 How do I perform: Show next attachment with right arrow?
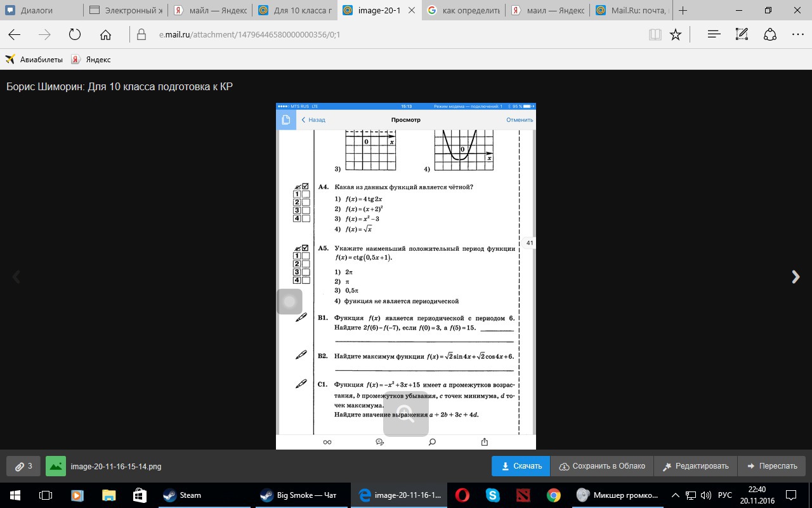796,277
